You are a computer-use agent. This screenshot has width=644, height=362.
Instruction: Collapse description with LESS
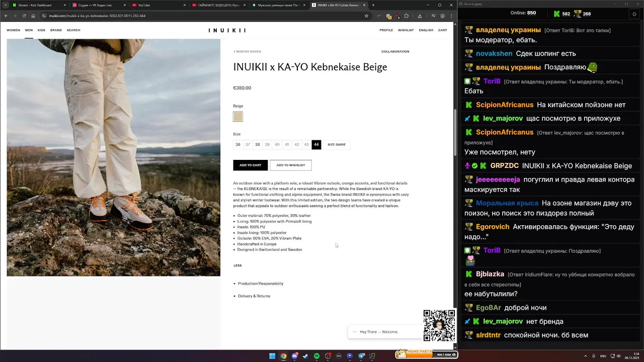[237, 265]
